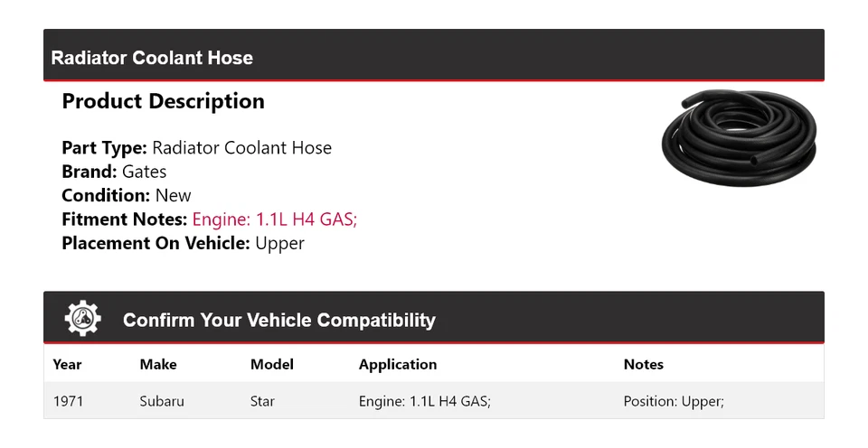The image size is (868, 448).
Task: Click the Notes column header
Action: [643, 365]
